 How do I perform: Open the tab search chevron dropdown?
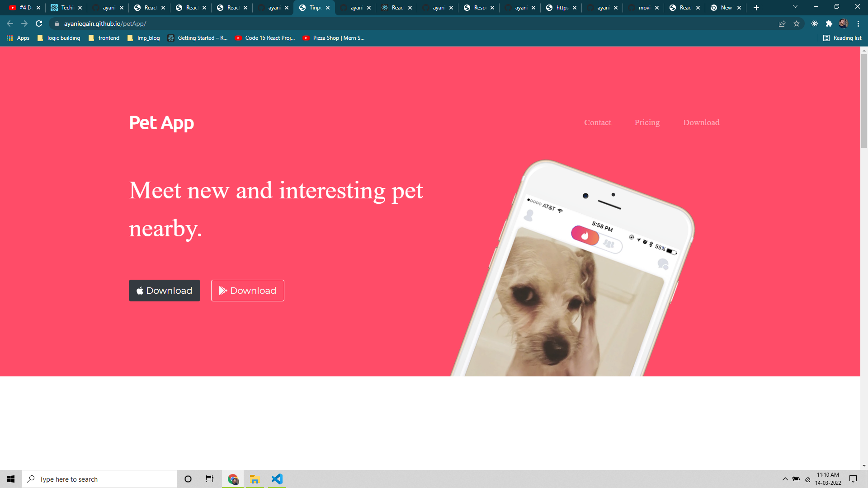[794, 7]
